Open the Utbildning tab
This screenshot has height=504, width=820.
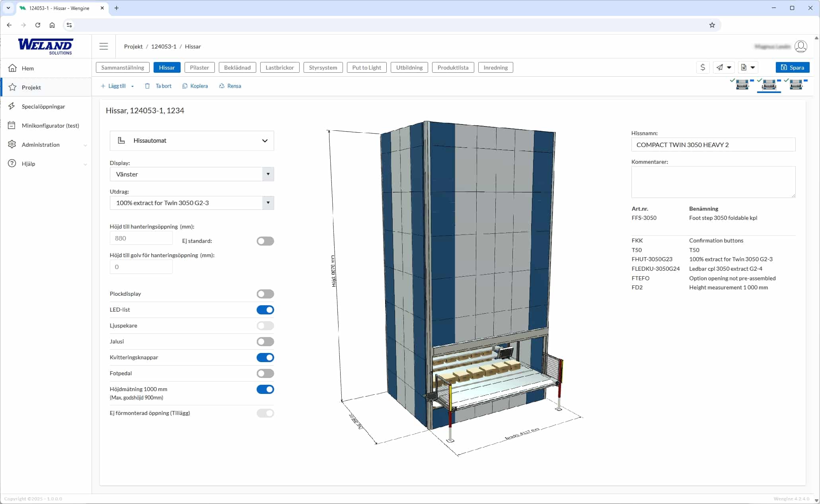point(409,68)
